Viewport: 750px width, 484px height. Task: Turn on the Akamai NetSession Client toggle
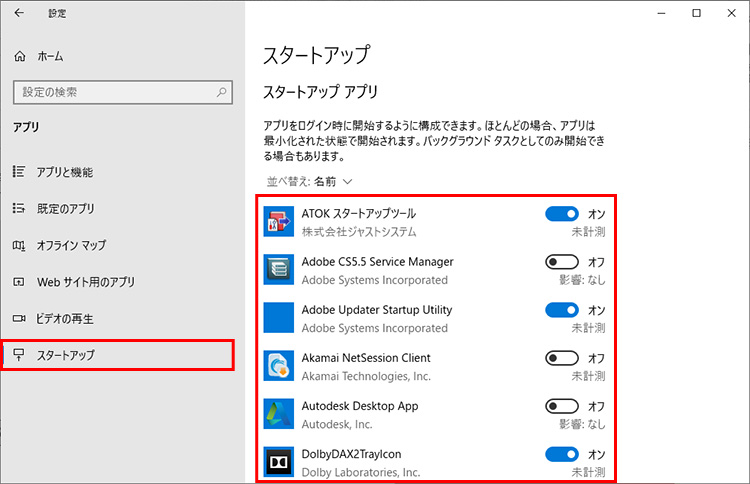[x=562, y=358]
